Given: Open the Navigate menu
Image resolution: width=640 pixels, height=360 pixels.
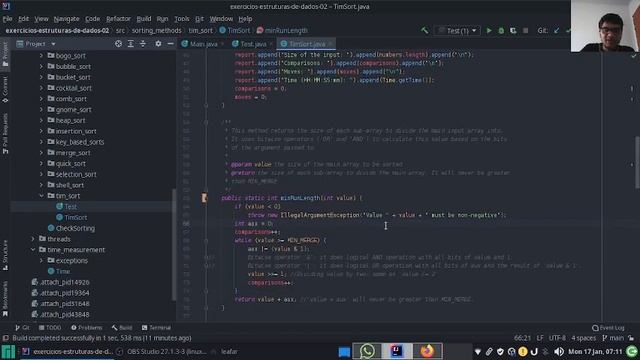Looking at the screenshot, I should coord(67,19).
